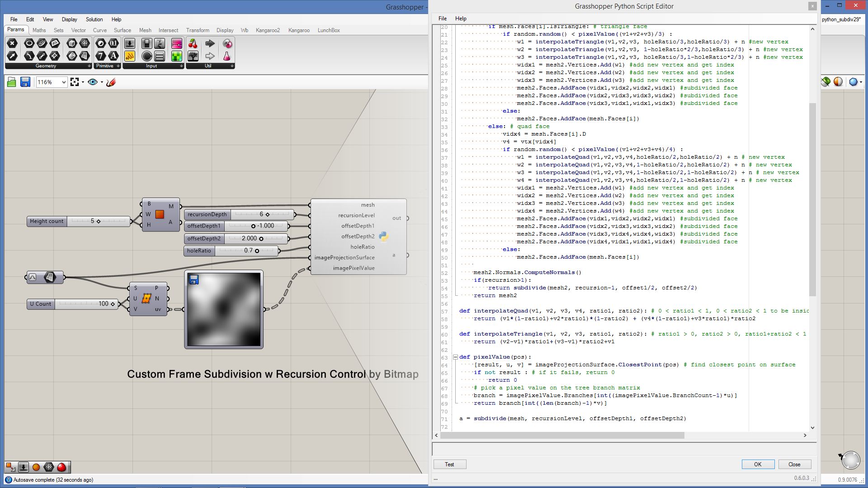The width and height of the screenshot is (868, 488).
Task: Open file with the green folder icon
Action: (12, 82)
